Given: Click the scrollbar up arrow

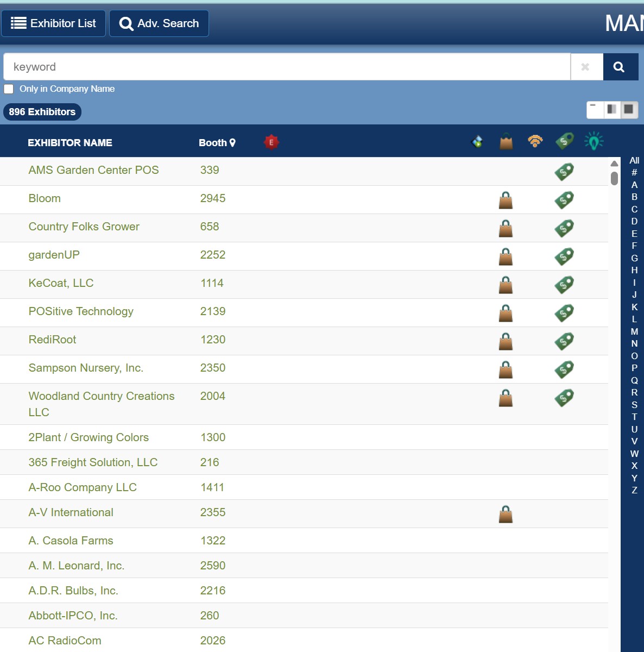Looking at the screenshot, I should click(614, 164).
